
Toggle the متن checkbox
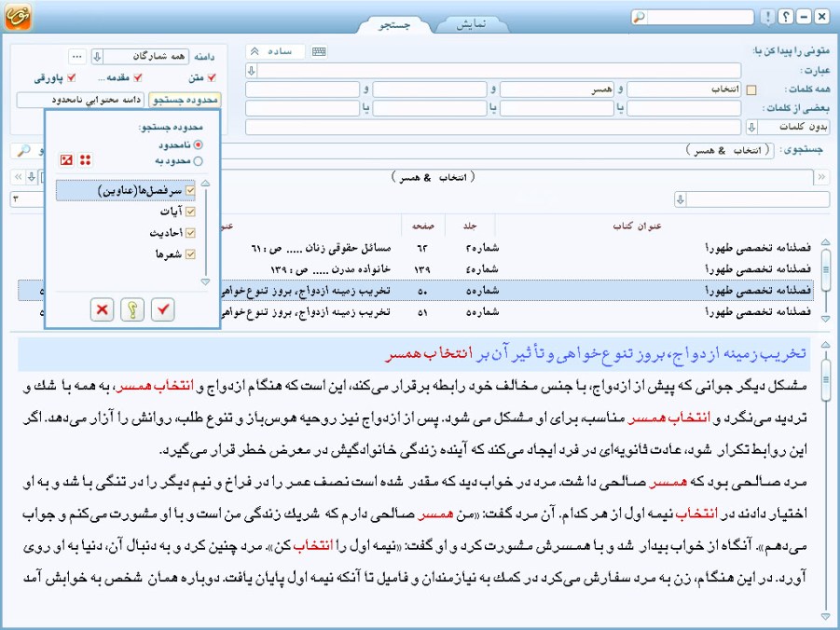[x=212, y=77]
